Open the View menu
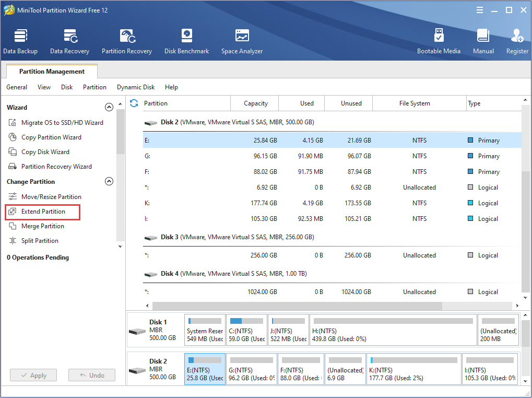This screenshot has width=532, height=398. [44, 87]
